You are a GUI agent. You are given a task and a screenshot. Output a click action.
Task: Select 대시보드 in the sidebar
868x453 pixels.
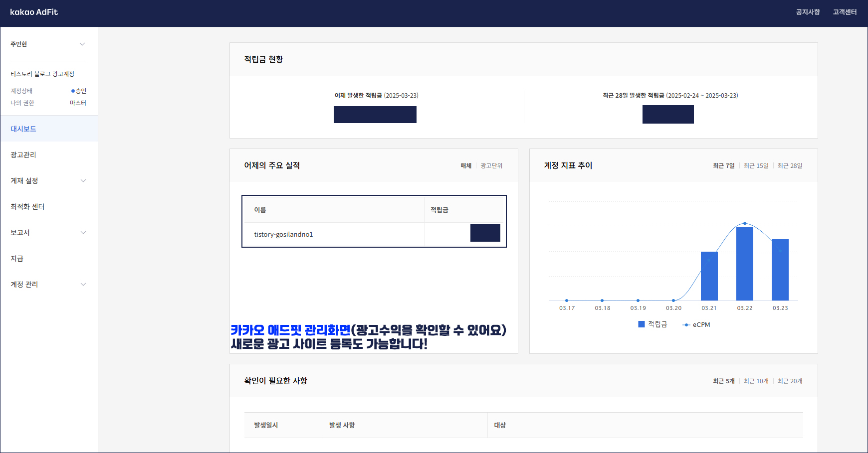49,129
